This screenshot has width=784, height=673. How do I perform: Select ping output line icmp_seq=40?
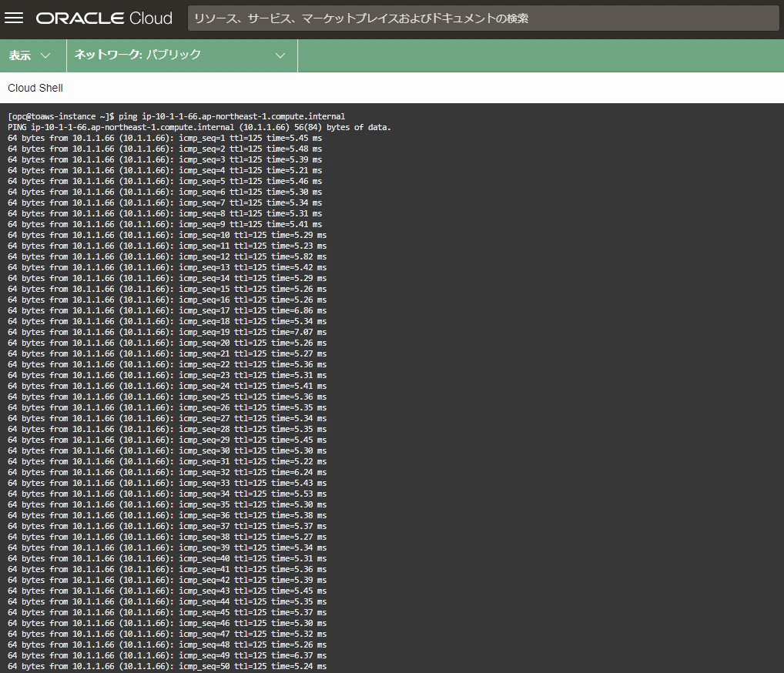[167, 558]
